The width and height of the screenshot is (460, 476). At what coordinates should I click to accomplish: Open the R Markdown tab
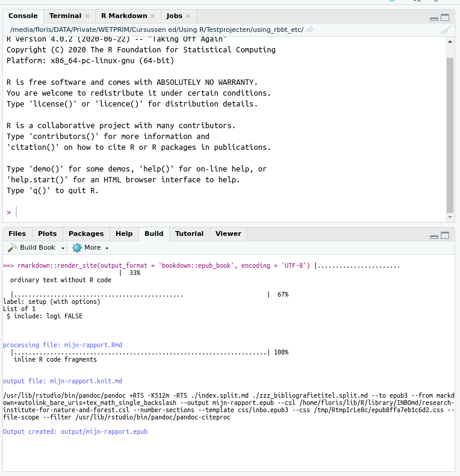(124, 16)
